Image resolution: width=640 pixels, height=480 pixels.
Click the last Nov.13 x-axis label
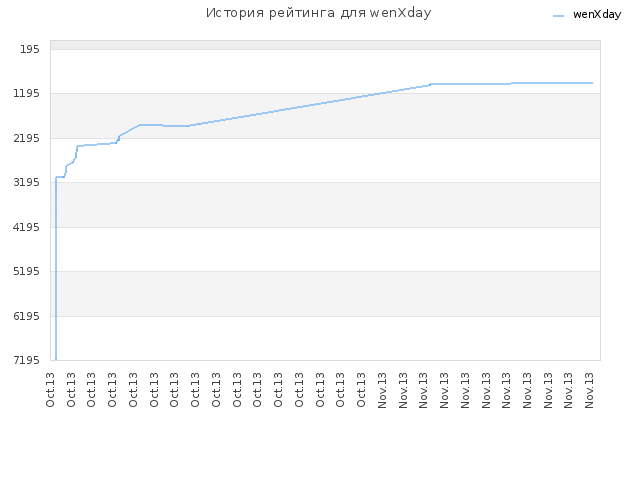[589, 390]
